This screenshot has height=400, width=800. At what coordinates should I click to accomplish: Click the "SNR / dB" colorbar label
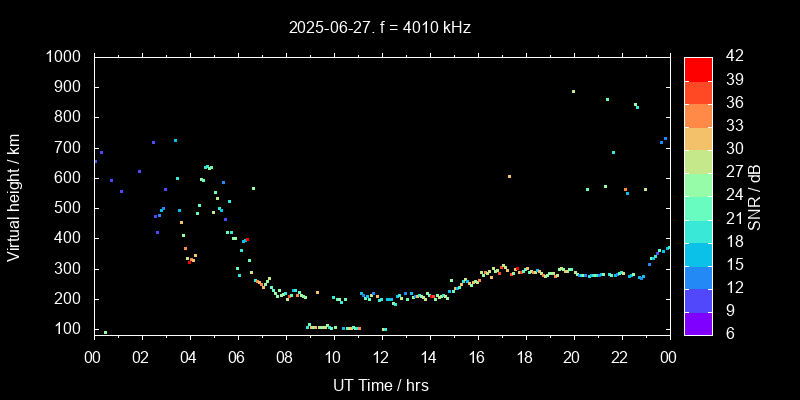coord(755,195)
